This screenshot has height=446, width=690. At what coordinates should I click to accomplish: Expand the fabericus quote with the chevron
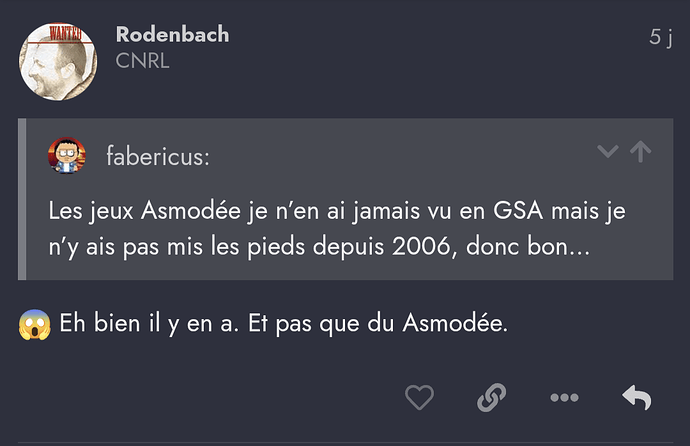coord(607,152)
